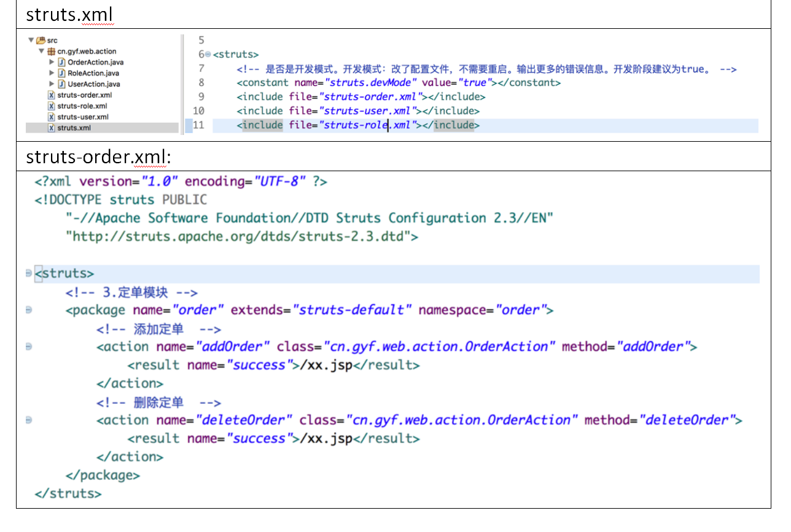
Task: Click "struts-user.xml" in the line 10 include
Action: [368, 111]
